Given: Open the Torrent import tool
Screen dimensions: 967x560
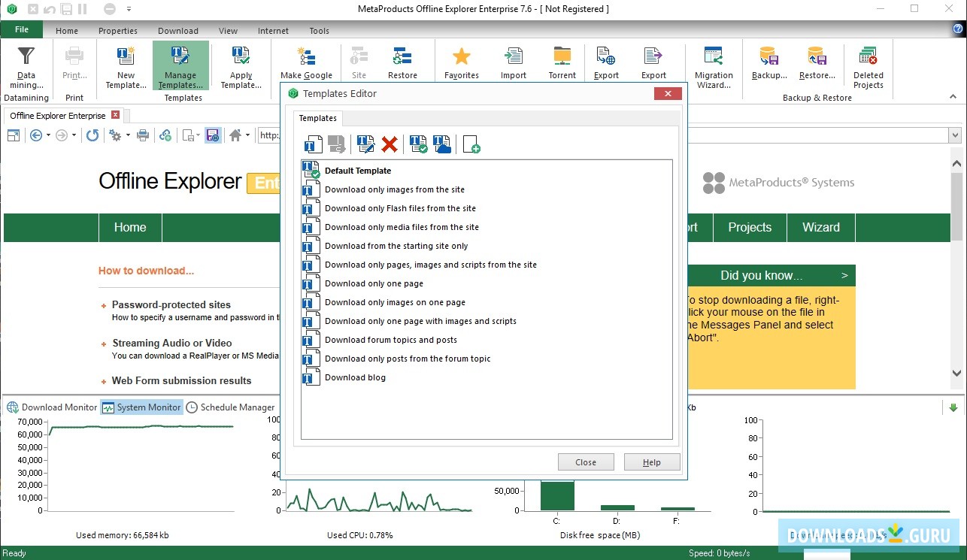Looking at the screenshot, I should point(562,62).
